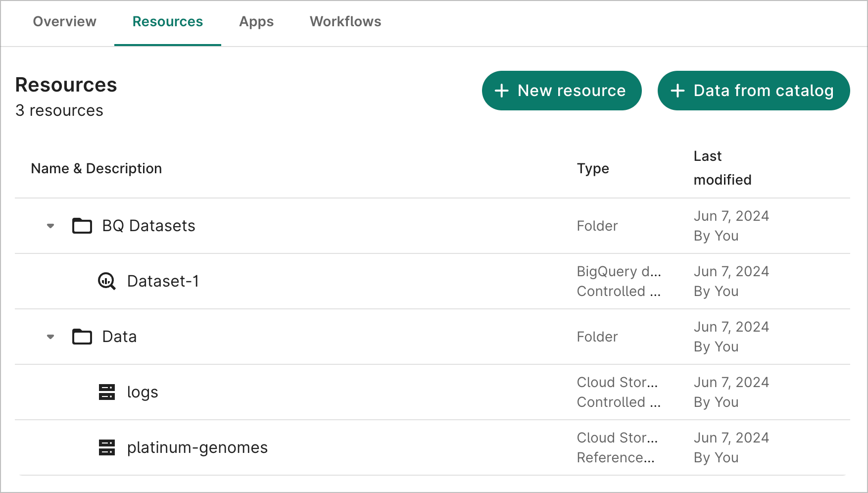Screen dimensions: 868x493
Task: Click the plus icon in Data from catalog
Action: [x=677, y=91]
